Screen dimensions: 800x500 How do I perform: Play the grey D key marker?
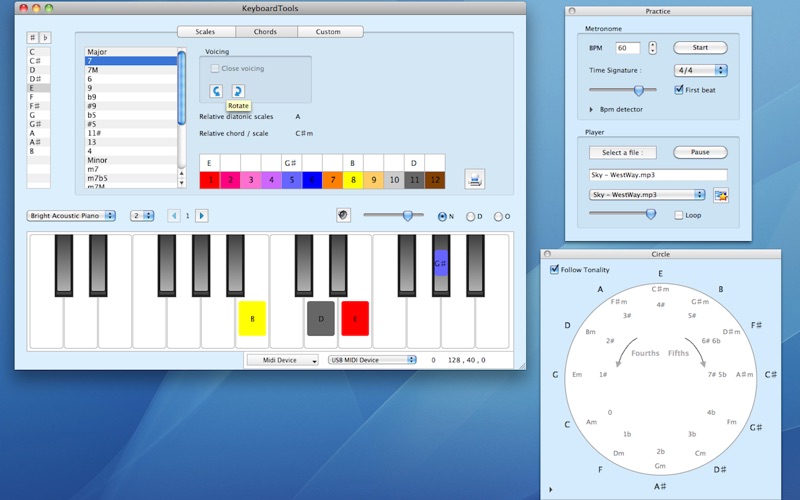coord(321,318)
